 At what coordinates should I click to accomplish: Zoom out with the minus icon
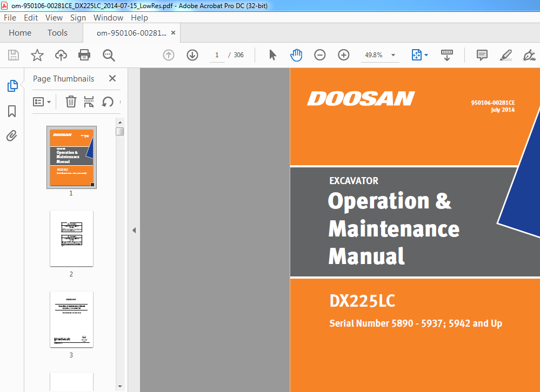320,55
